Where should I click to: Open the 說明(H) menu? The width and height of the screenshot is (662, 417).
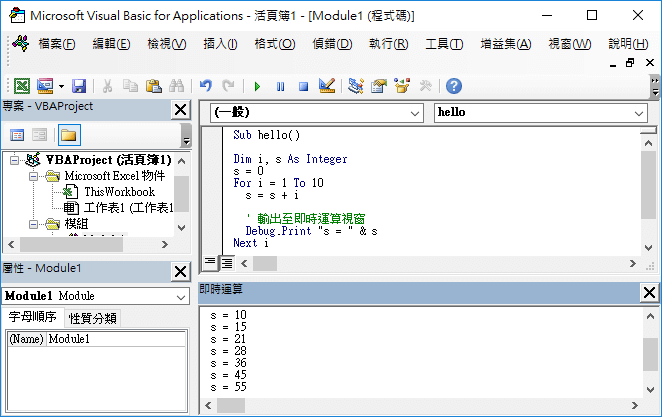click(x=628, y=44)
